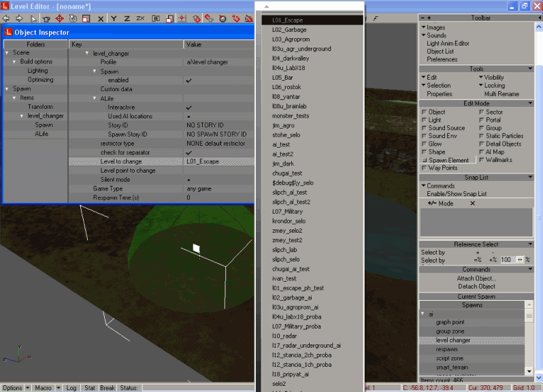Enable Object edit mode
The image size is (543, 392).
pos(433,112)
